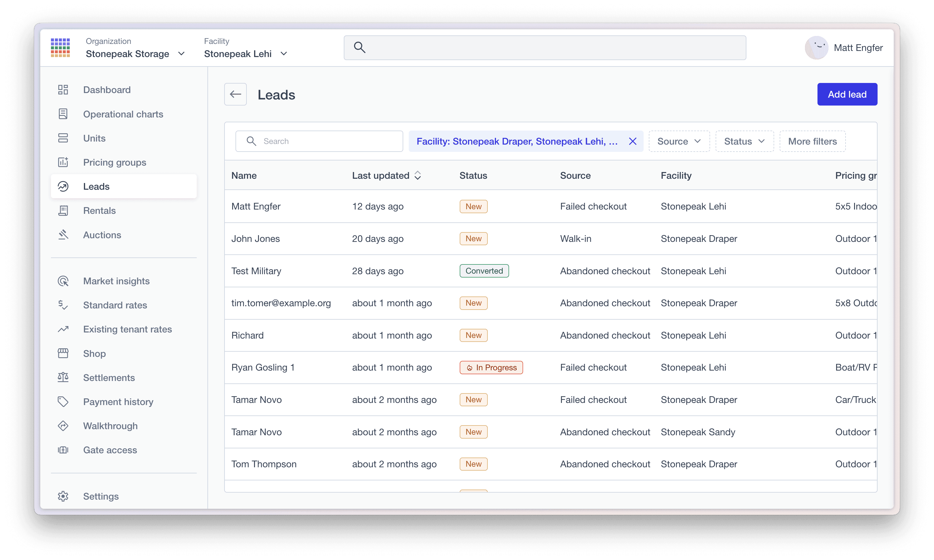Open More filters
This screenshot has width=934, height=560.
(812, 141)
